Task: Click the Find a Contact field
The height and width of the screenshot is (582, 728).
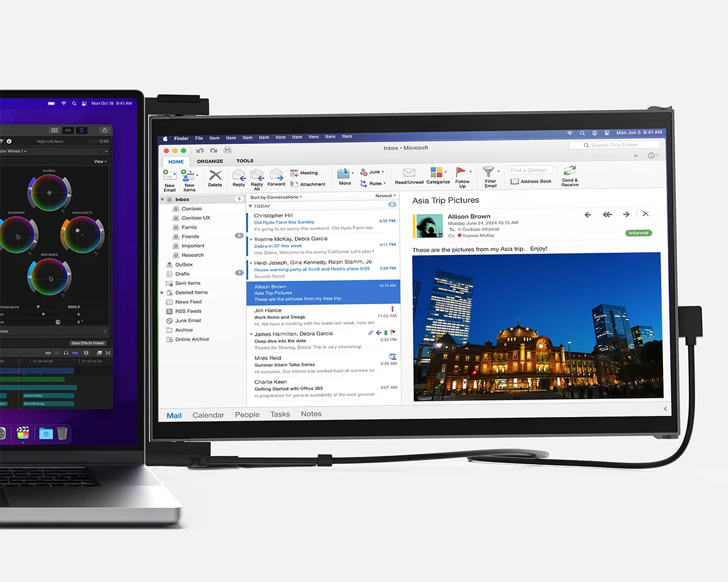Action: click(529, 170)
